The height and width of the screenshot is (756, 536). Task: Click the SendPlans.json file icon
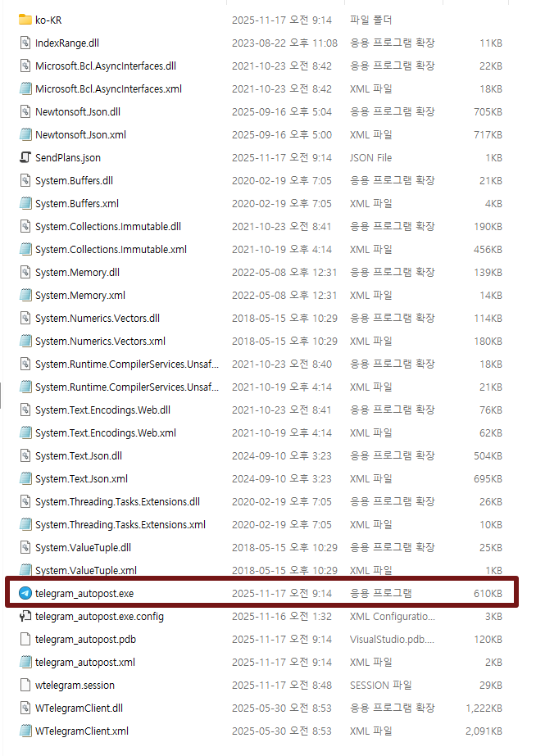[x=25, y=157]
